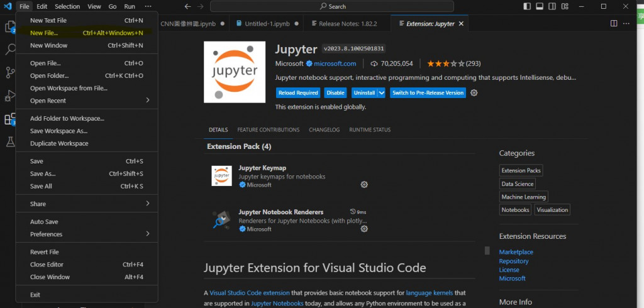This screenshot has height=308, width=644.
Task: Choose Revert File menu entry
Action: (x=87, y=252)
